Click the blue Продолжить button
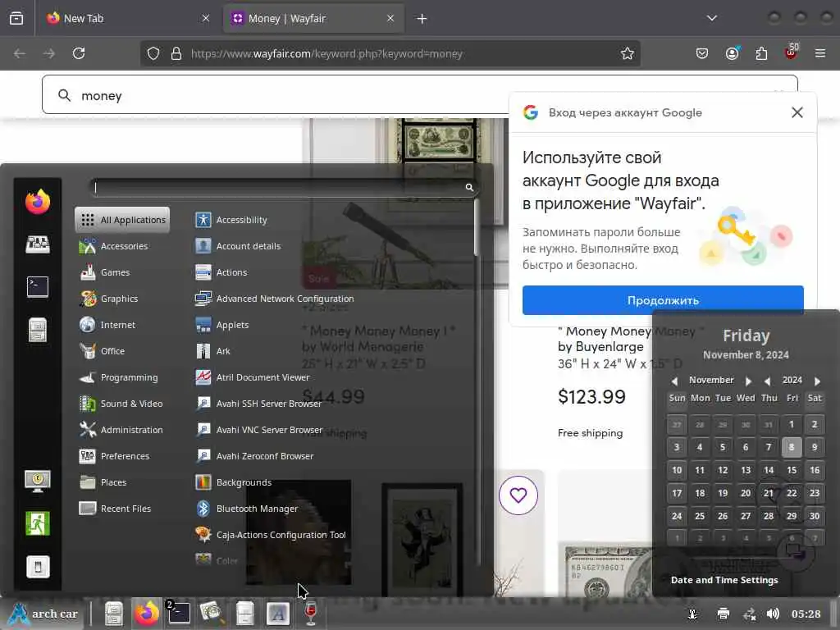 click(663, 300)
